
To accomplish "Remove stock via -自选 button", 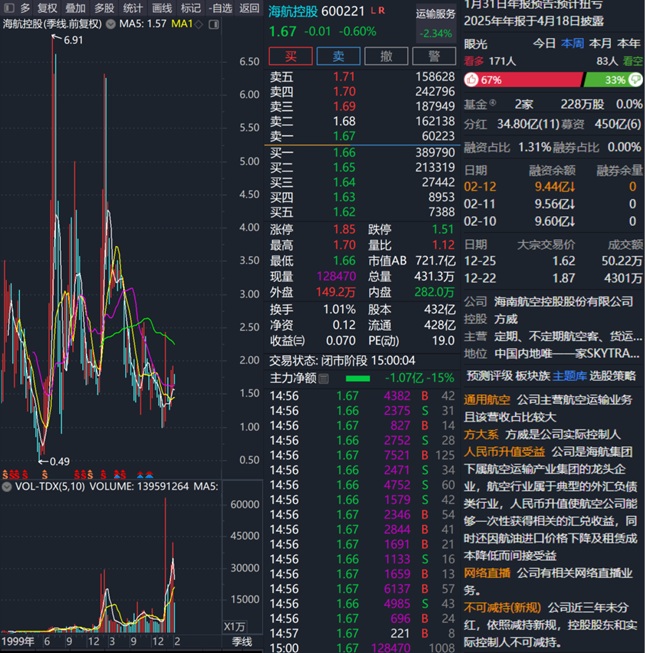I will 222,8.
